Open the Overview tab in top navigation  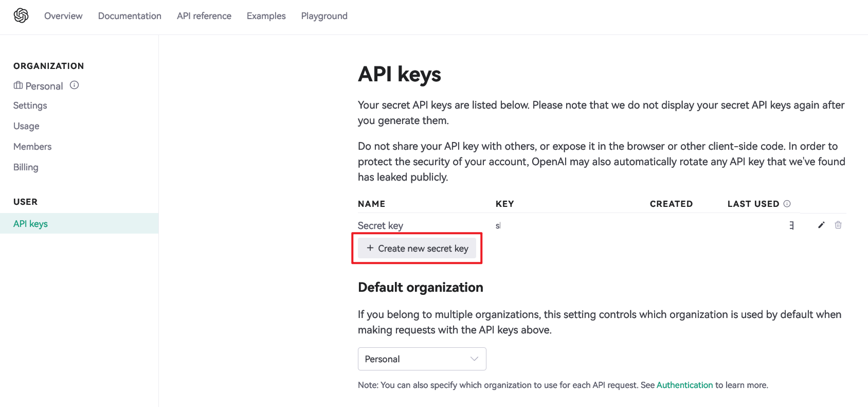point(63,16)
